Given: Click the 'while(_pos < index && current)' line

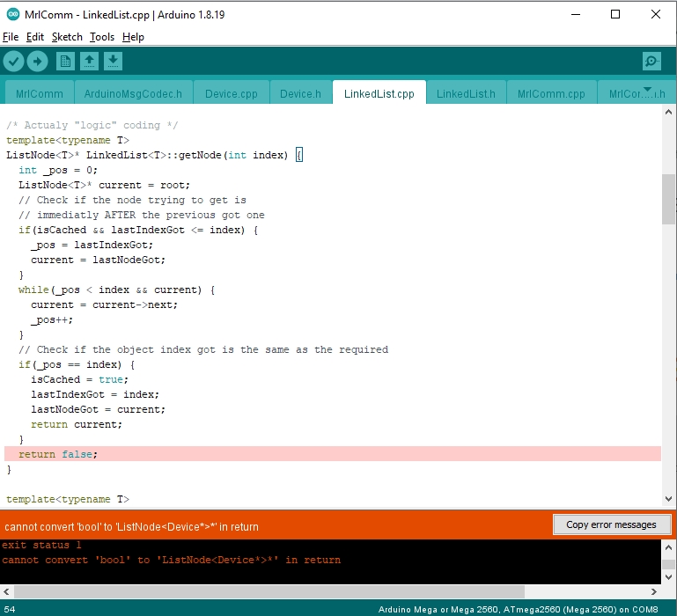Looking at the screenshot, I should [116, 290].
